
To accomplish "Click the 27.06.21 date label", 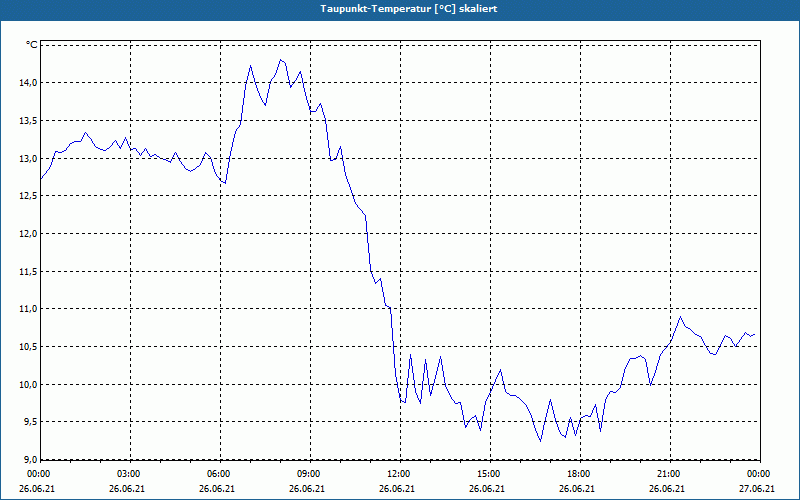I will coord(757,489).
